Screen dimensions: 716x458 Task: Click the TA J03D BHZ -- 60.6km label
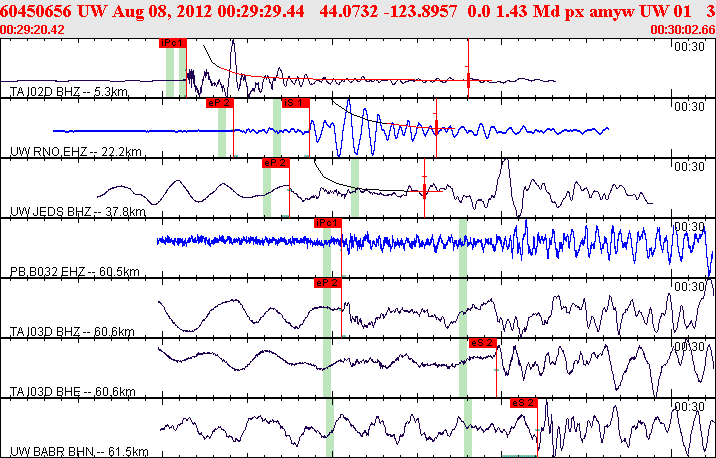pyautogui.click(x=72, y=332)
